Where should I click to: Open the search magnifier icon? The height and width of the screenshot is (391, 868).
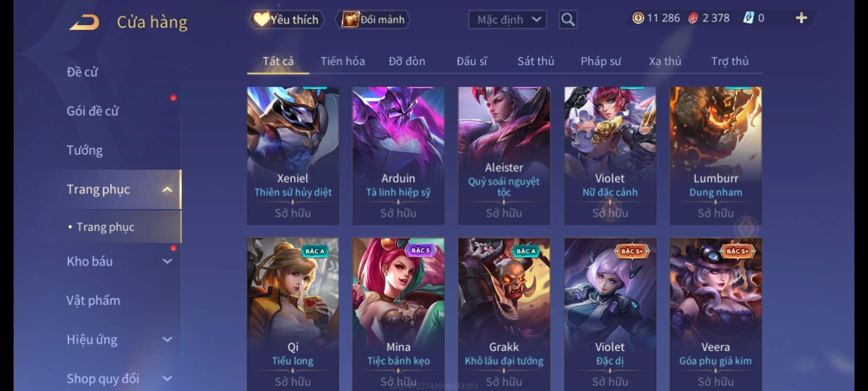coord(568,20)
